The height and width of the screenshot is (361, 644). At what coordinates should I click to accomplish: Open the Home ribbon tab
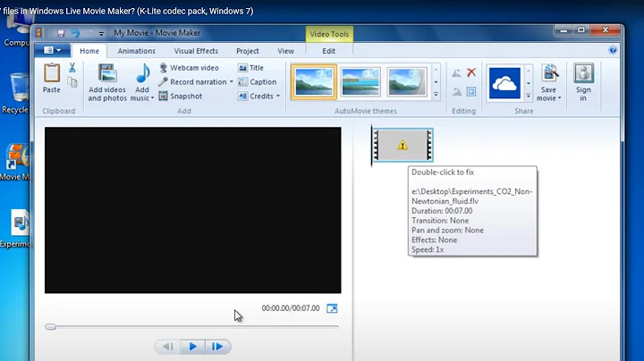(x=89, y=51)
